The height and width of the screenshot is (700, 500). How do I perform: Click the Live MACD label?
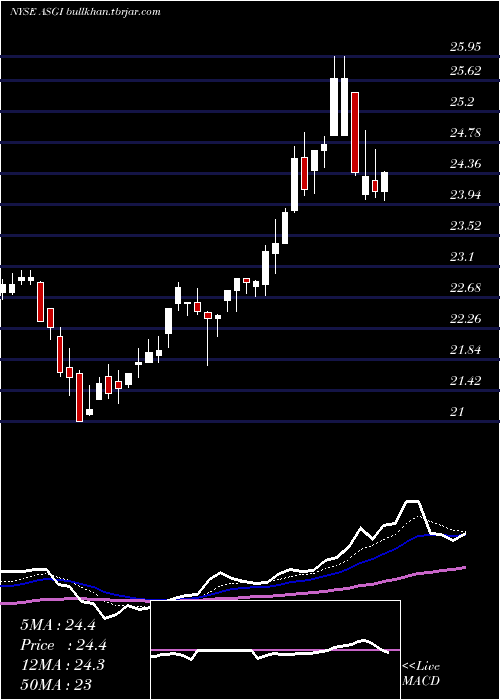pyautogui.click(x=421, y=674)
